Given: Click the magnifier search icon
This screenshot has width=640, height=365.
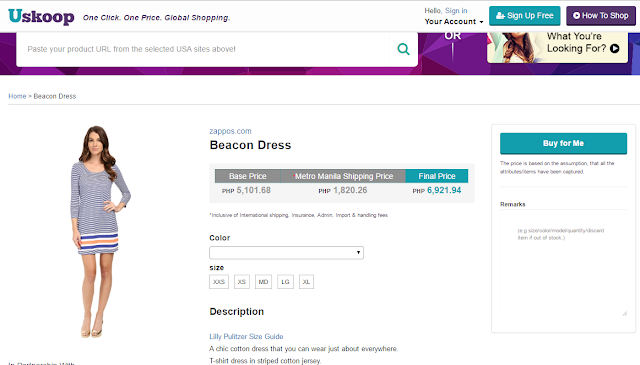Looking at the screenshot, I should click(x=403, y=49).
